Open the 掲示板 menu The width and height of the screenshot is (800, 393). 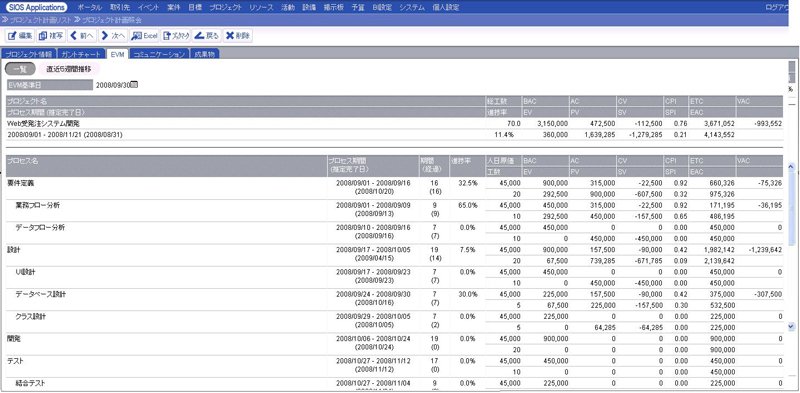click(x=334, y=8)
